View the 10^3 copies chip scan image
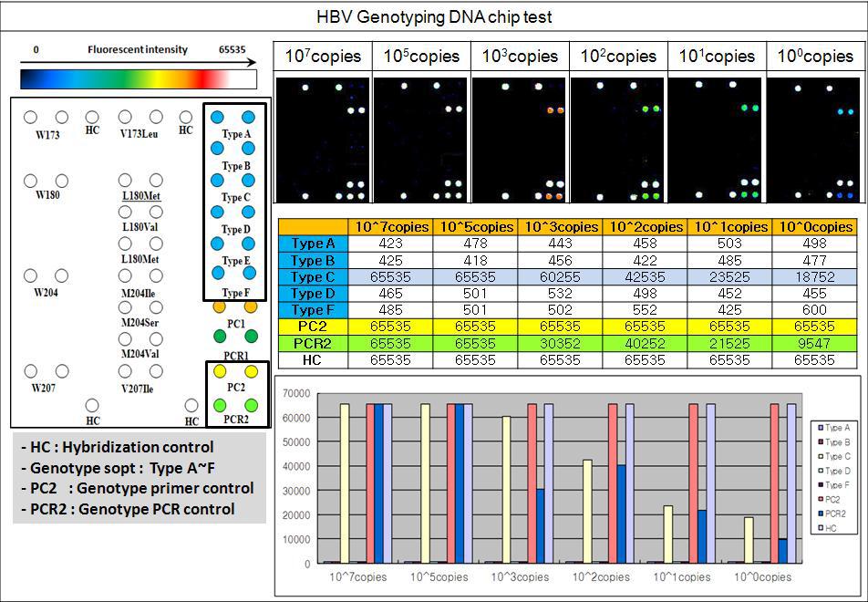This screenshot has height=602, width=868. [519, 140]
